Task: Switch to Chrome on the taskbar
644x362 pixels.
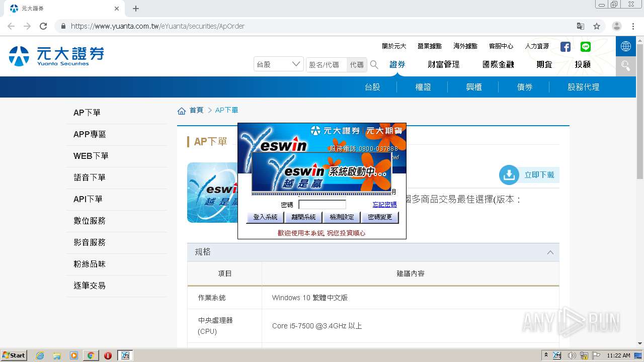Action: (91, 355)
